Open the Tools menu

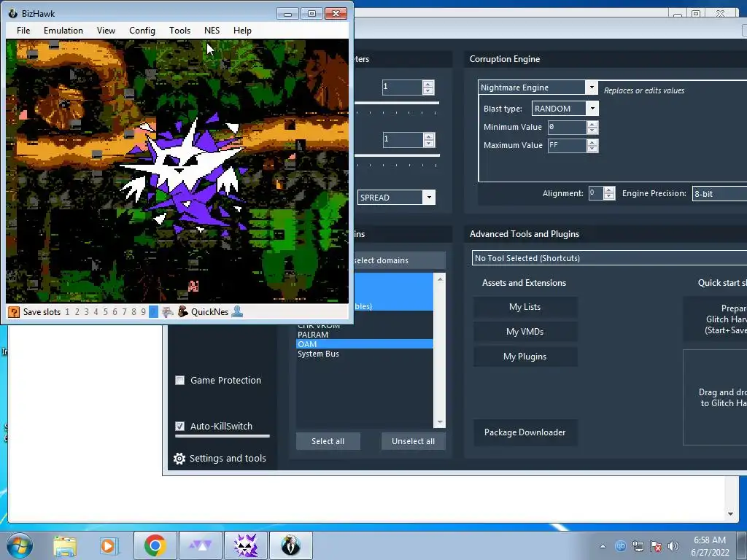(x=179, y=31)
